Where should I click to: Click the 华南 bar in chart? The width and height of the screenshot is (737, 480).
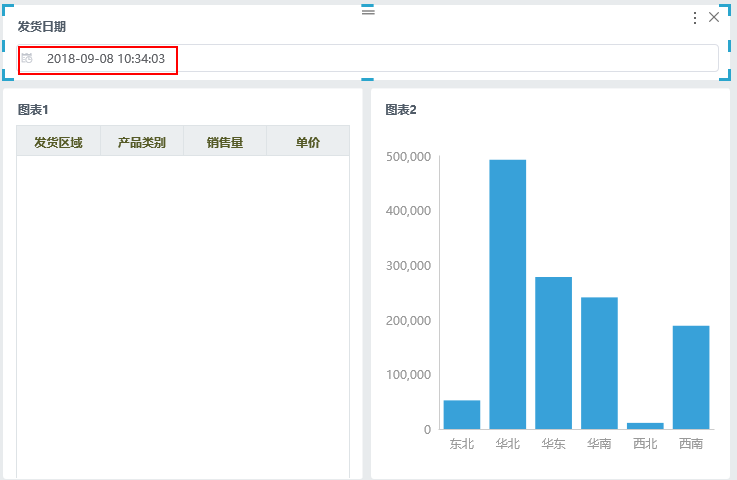pos(599,363)
